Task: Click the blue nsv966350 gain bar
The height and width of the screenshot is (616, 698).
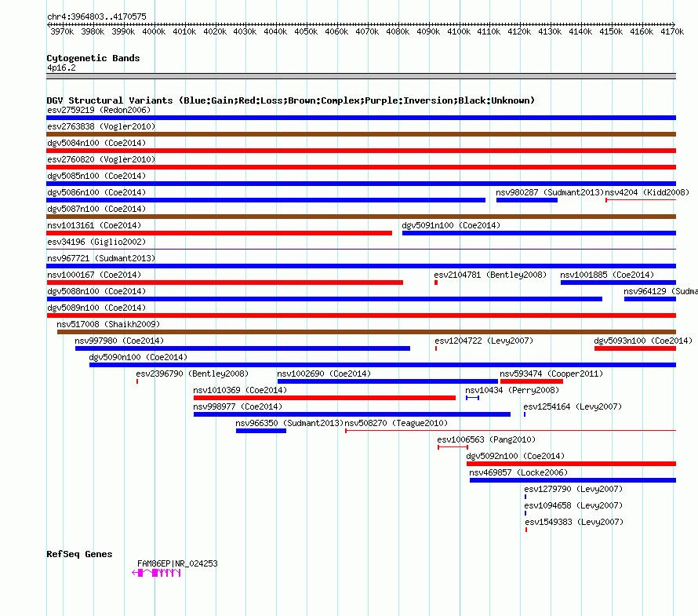Action: coord(261,431)
